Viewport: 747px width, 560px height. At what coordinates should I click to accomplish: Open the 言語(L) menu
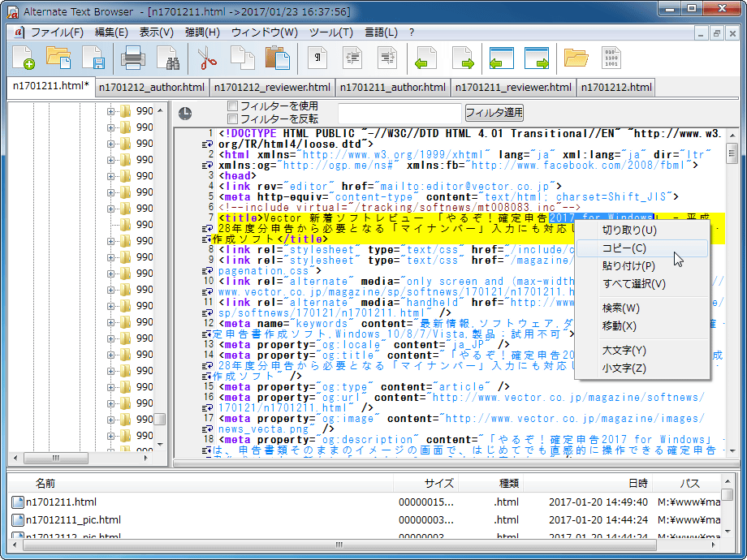[381, 32]
